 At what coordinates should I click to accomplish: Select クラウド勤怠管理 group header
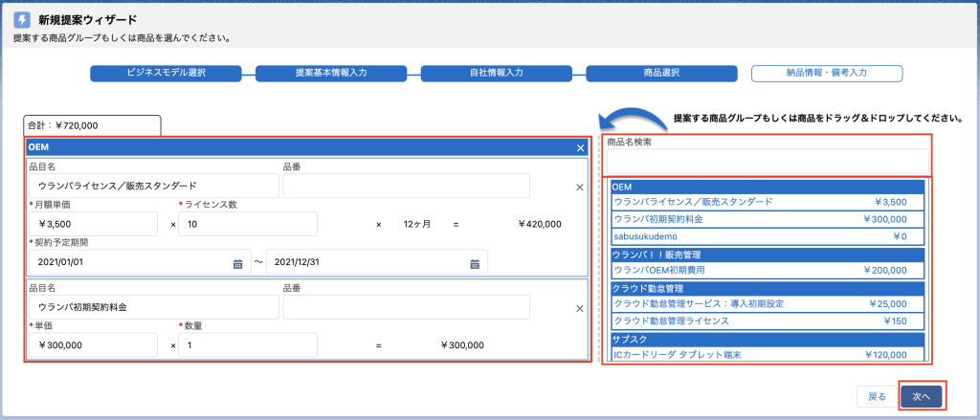point(767,289)
